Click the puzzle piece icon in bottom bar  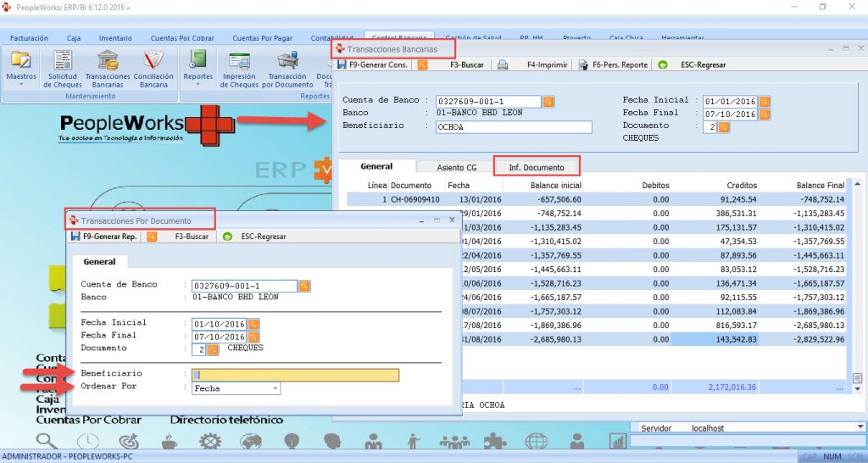click(495, 441)
